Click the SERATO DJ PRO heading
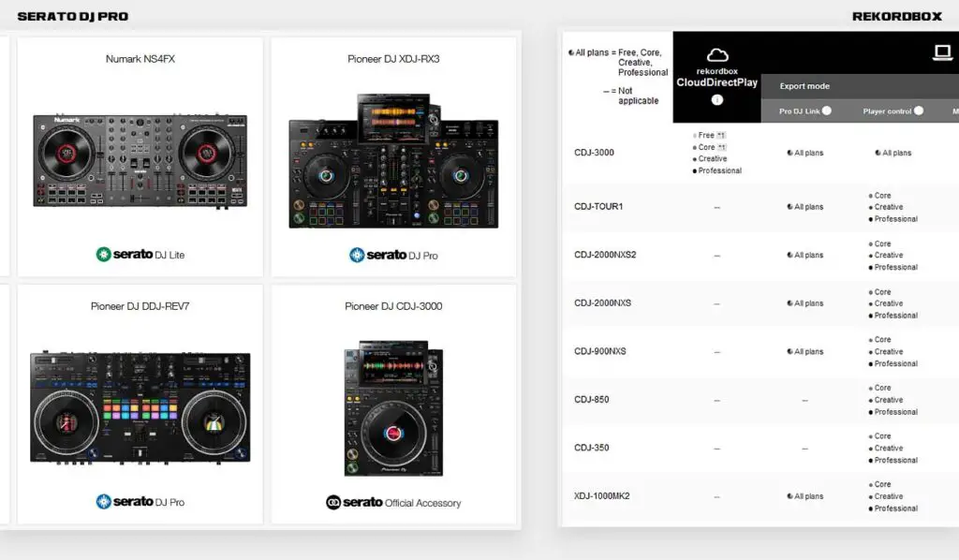Screen dimensions: 959x560 coord(73,17)
